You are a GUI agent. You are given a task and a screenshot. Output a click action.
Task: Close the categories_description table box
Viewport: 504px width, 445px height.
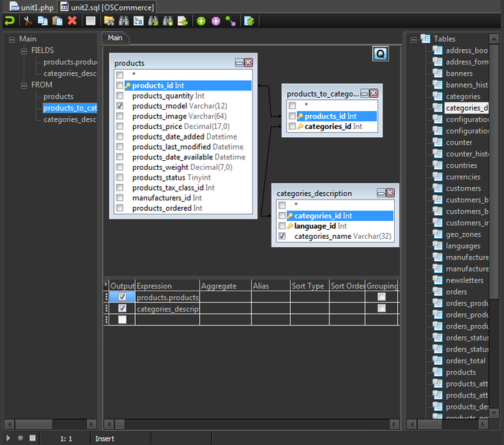click(390, 193)
